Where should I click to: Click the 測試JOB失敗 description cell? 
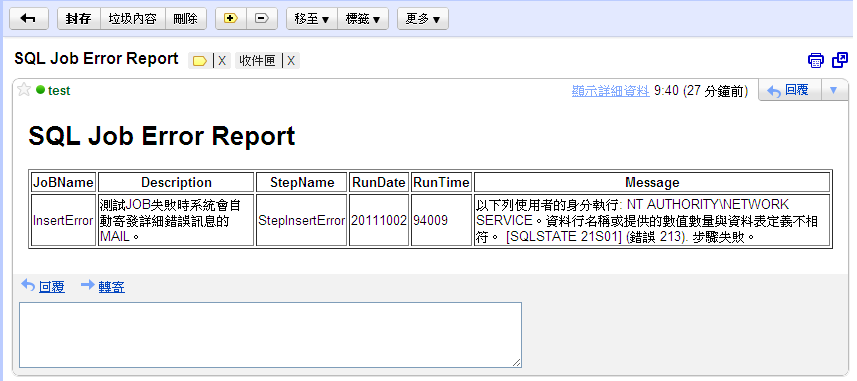(176, 220)
